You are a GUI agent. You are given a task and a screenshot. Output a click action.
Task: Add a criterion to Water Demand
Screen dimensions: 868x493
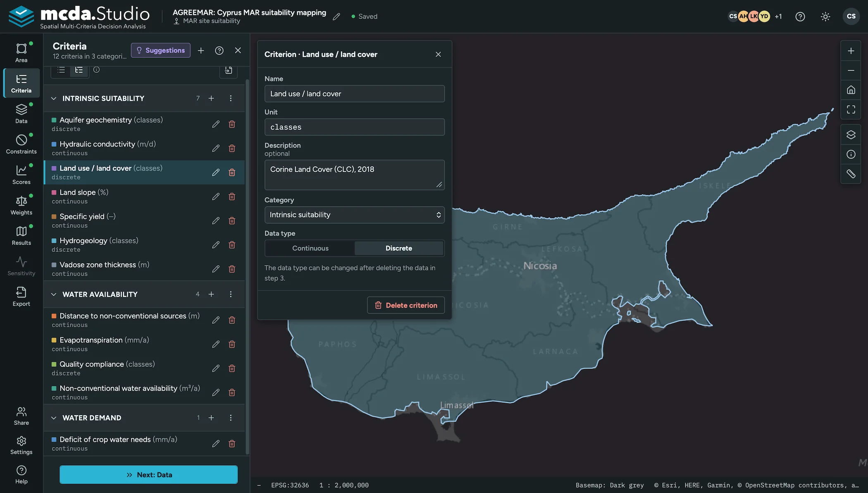pos(211,418)
